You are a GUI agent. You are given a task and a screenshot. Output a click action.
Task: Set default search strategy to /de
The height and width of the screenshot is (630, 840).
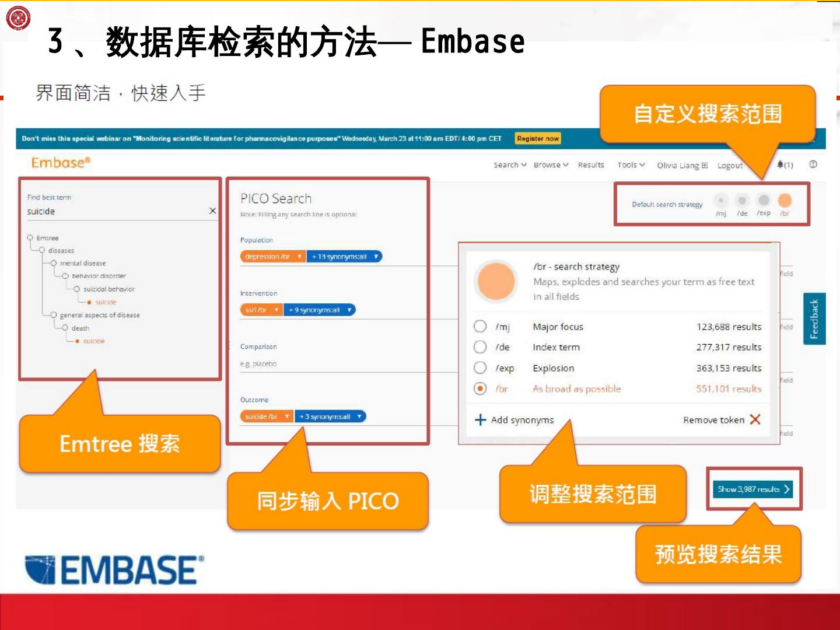(x=742, y=201)
